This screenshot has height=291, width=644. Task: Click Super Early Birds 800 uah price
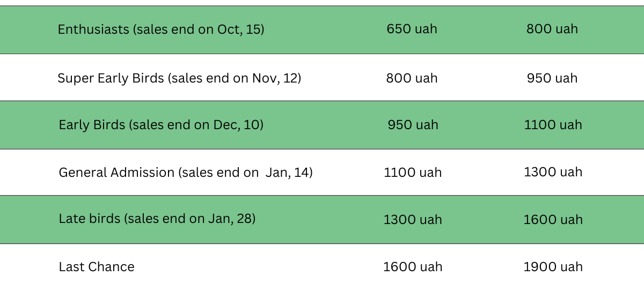[x=412, y=78]
